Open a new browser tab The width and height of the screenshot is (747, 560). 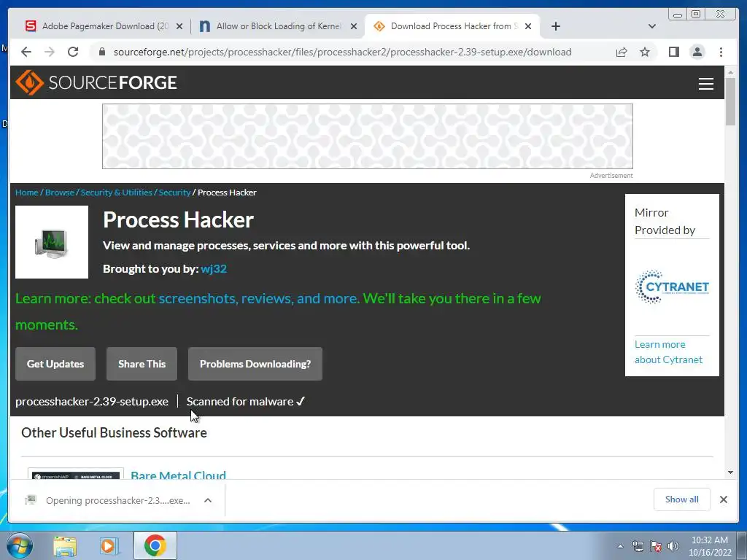[555, 26]
